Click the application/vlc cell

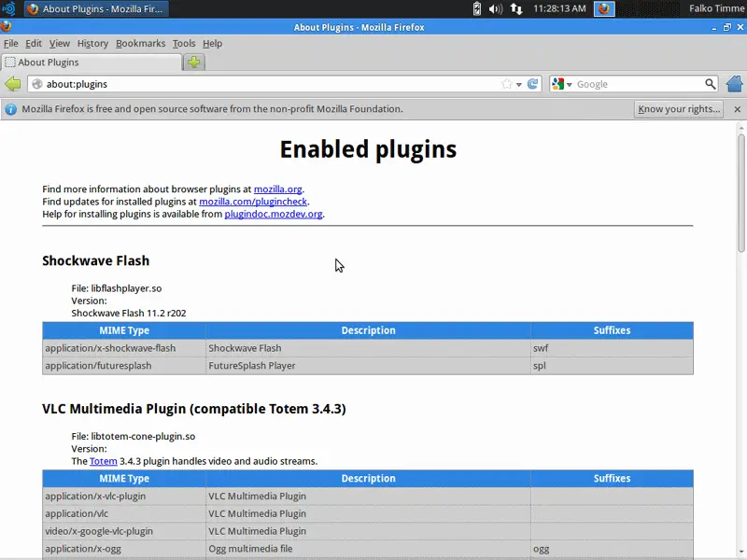click(124, 514)
